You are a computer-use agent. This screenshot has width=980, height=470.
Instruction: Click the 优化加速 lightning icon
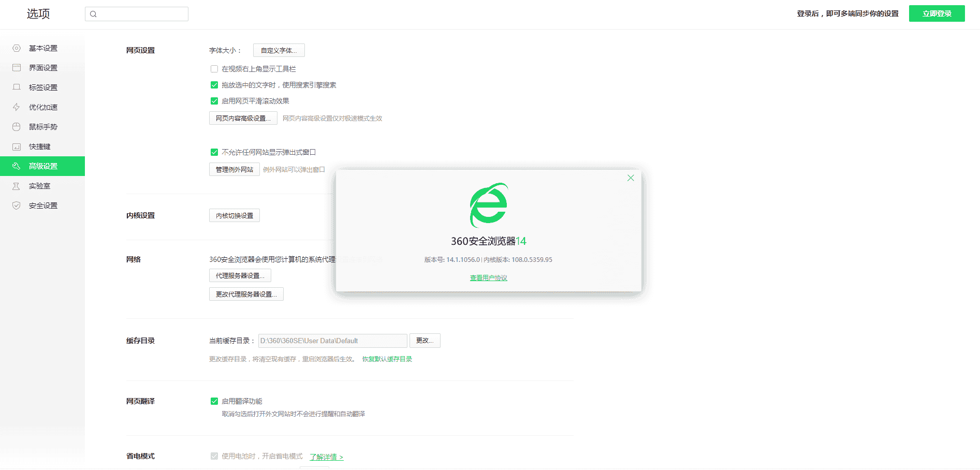pyautogui.click(x=17, y=107)
